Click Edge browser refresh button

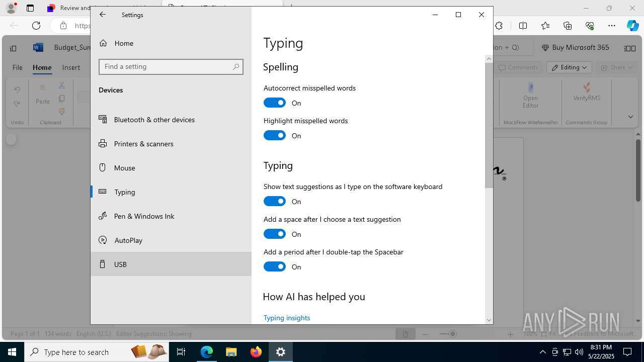[x=36, y=26]
